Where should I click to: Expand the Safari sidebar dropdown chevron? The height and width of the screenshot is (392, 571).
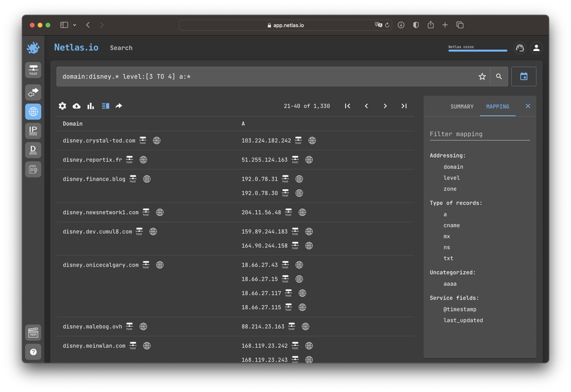point(75,25)
